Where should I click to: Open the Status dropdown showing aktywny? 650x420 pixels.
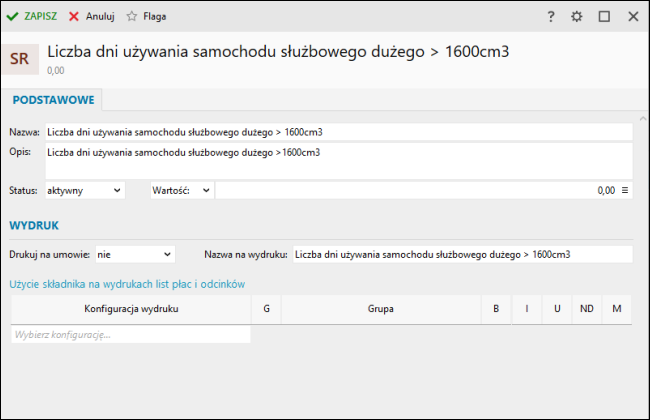85,191
